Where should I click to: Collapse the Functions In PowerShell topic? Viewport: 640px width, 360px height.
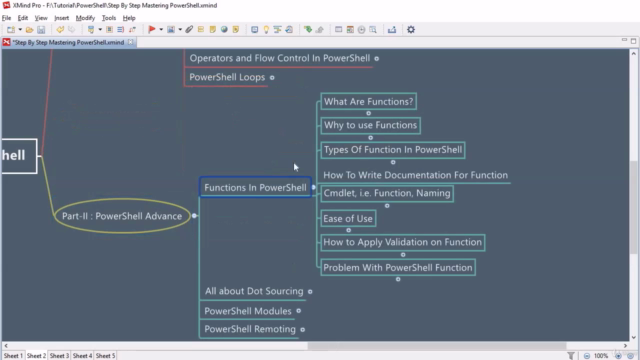[x=314, y=187]
